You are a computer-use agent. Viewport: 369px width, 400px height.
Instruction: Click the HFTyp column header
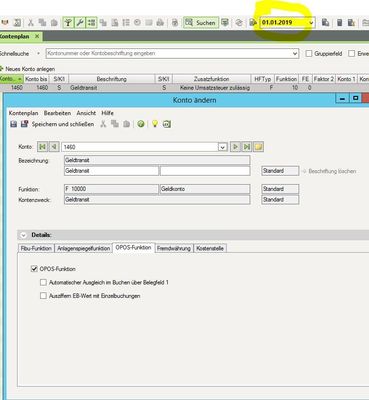tap(263, 79)
